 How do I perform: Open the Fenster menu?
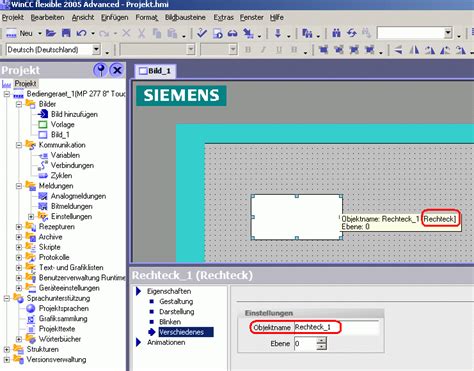click(252, 17)
